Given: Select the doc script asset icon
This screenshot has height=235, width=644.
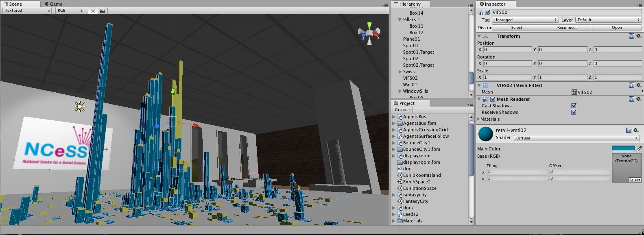Looking at the screenshot, I should tap(399, 169).
